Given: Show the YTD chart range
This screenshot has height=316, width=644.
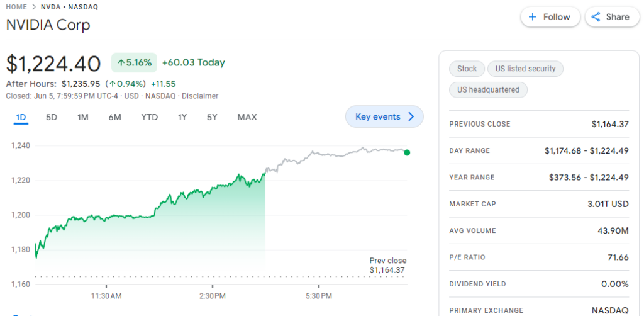Looking at the screenshot, I should point(150,117).
